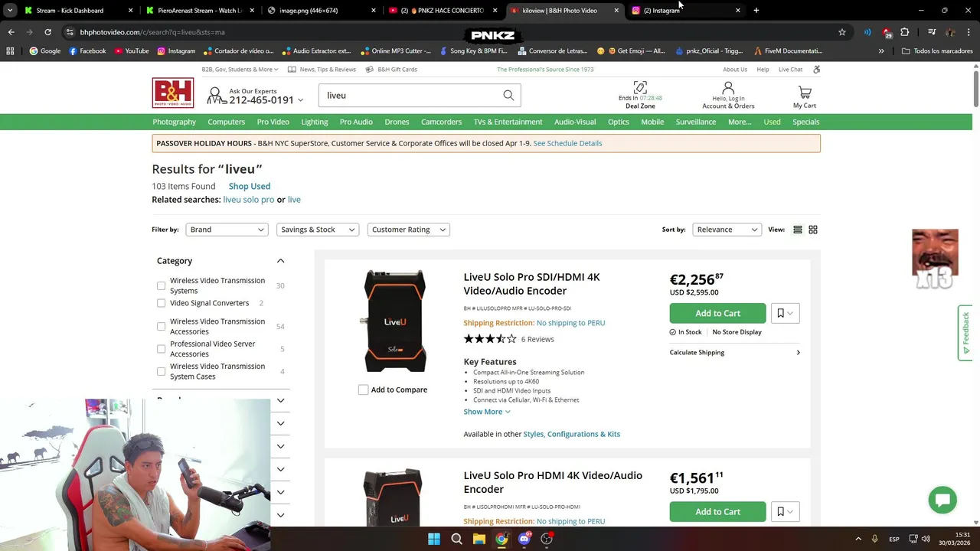Open taskbar search

click(x=456, y=539)
